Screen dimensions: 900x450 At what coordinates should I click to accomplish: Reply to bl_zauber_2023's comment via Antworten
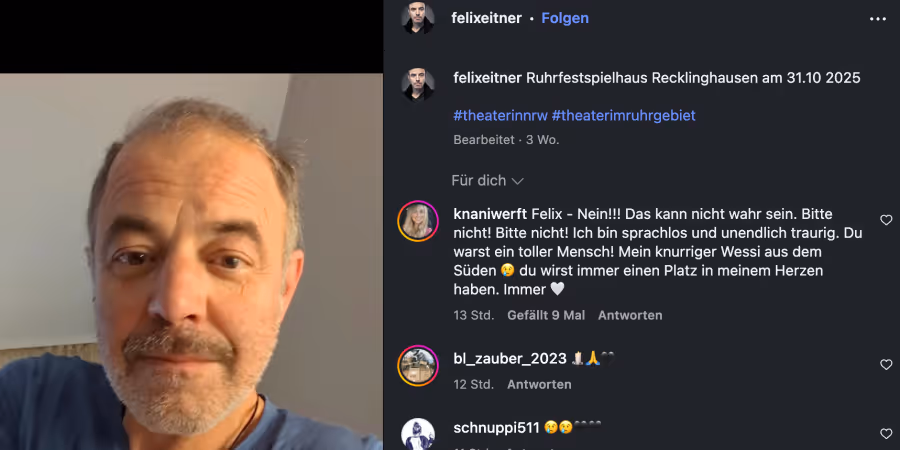(539, 384)
